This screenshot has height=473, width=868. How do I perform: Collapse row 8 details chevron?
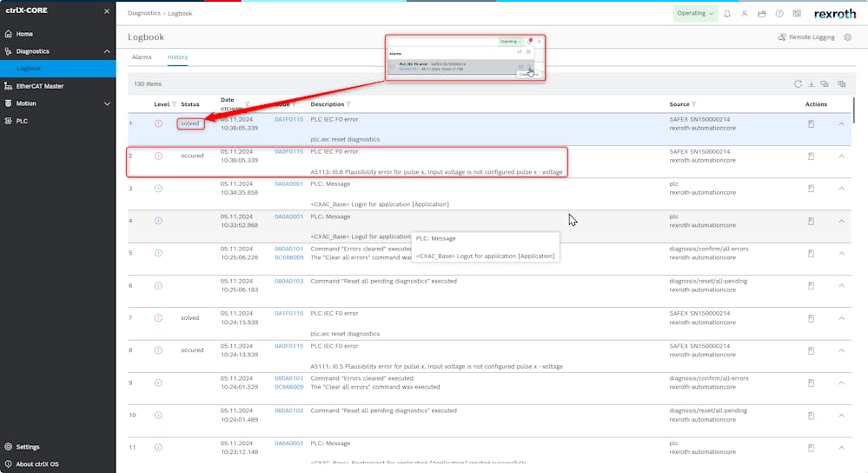pyautogui.click(x=841, y=350)
